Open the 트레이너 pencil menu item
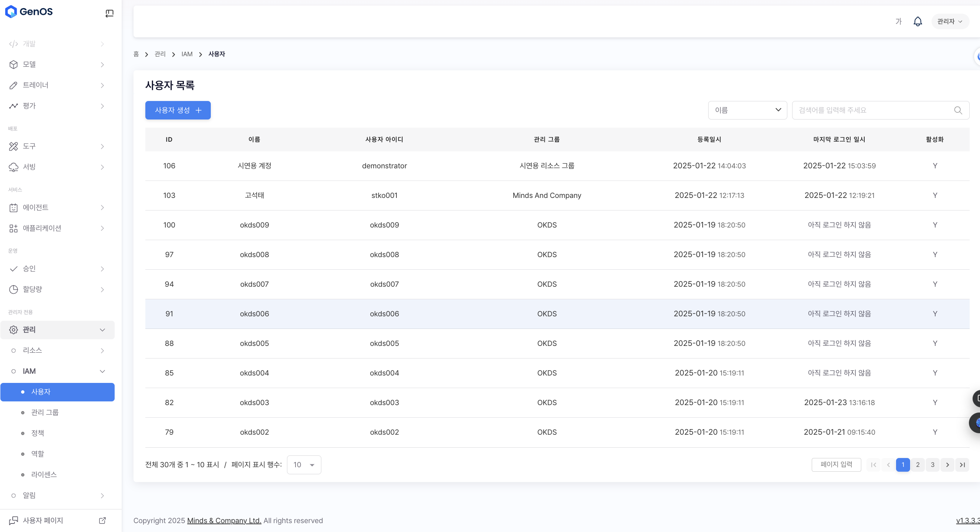 35,85
